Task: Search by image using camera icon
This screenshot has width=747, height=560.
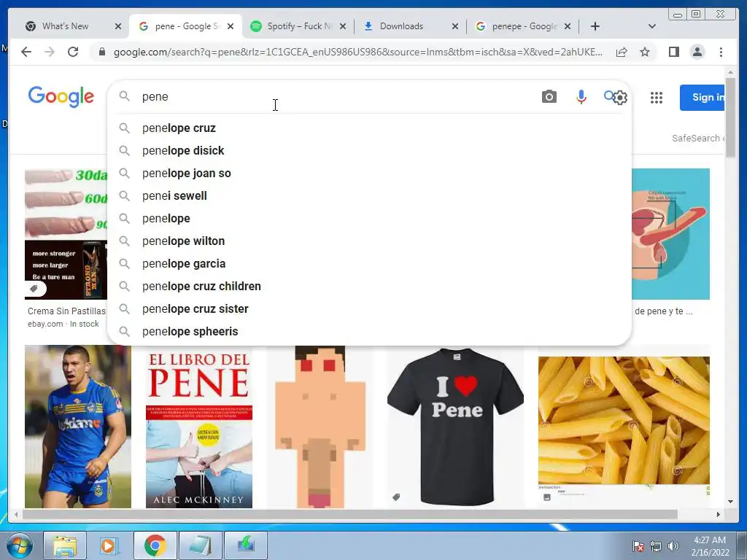Action: (549, 97)
